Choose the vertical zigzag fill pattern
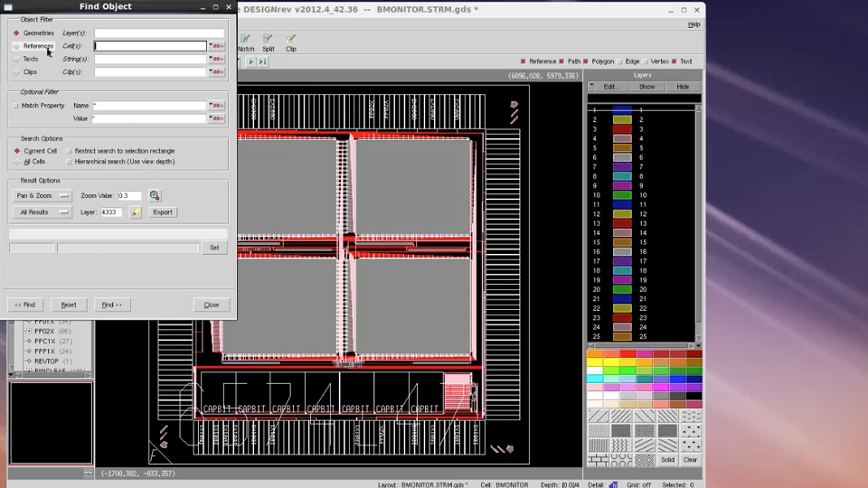 click(621, 446)
